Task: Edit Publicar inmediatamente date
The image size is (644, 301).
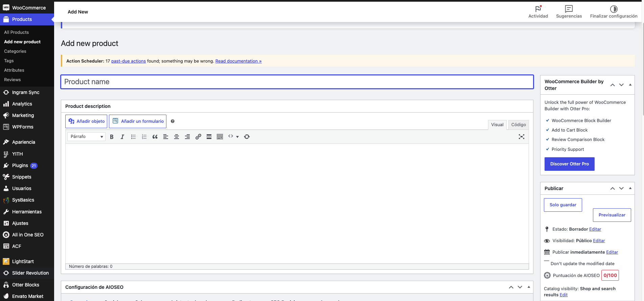Action: [x=612, y=252]
